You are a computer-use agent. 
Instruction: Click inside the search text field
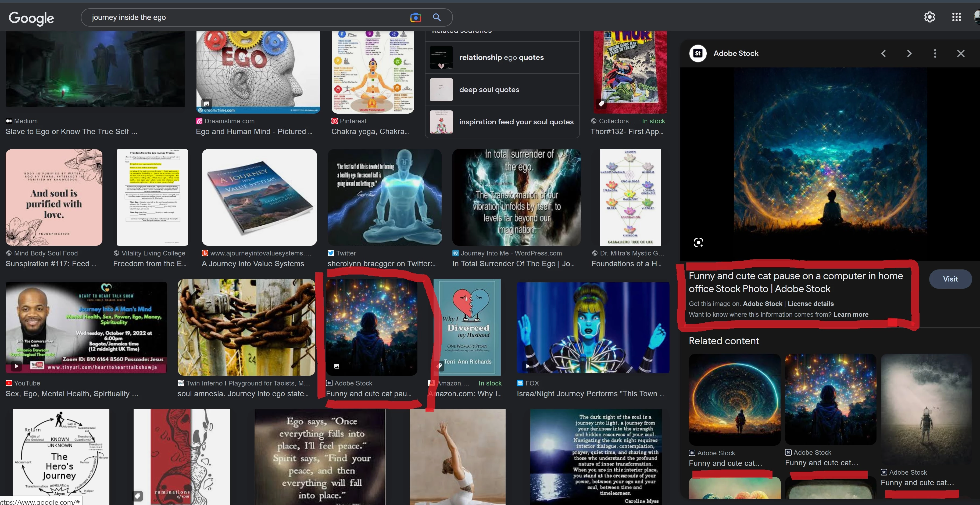click(x=244, y=17)
